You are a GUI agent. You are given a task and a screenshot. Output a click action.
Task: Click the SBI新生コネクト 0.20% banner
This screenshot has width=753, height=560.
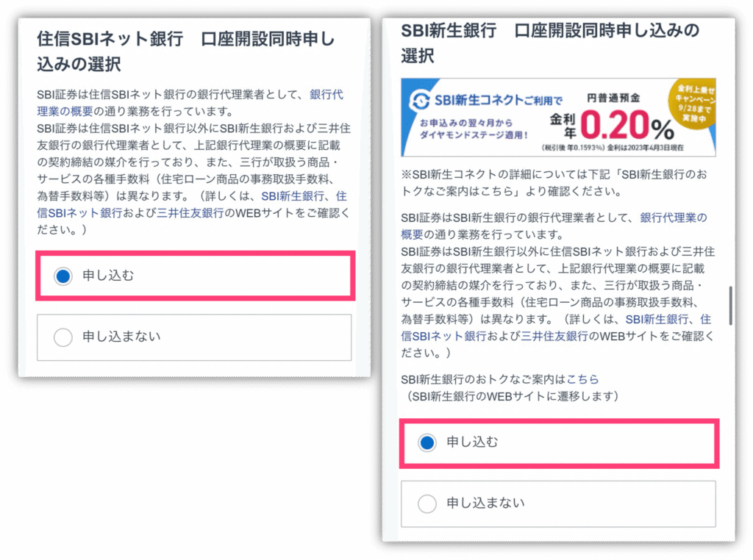558,118
